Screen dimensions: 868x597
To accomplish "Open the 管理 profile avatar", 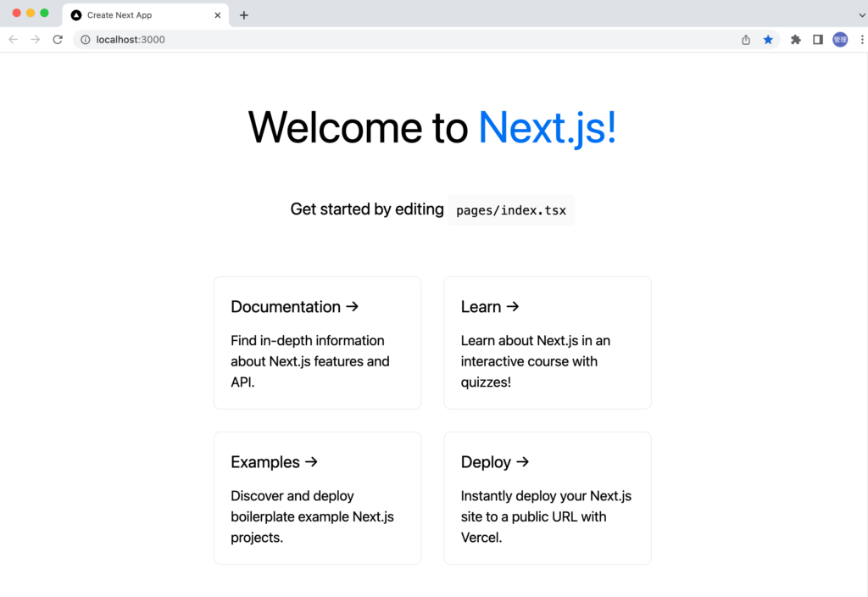I will (840, 39).
